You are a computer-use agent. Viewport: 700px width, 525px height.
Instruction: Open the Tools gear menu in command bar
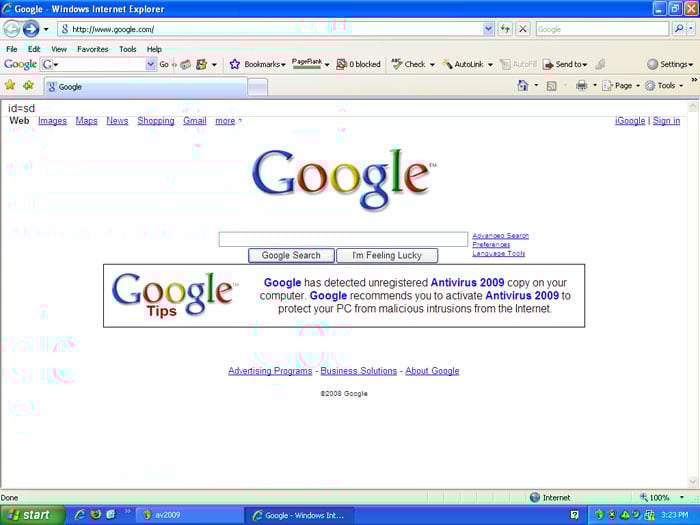coord(664,85)
